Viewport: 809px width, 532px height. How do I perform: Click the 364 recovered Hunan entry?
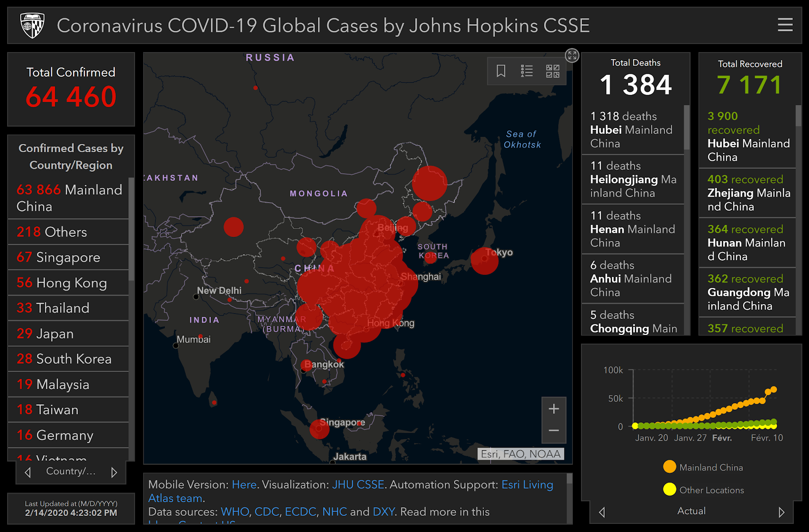(x=747, y=243)
